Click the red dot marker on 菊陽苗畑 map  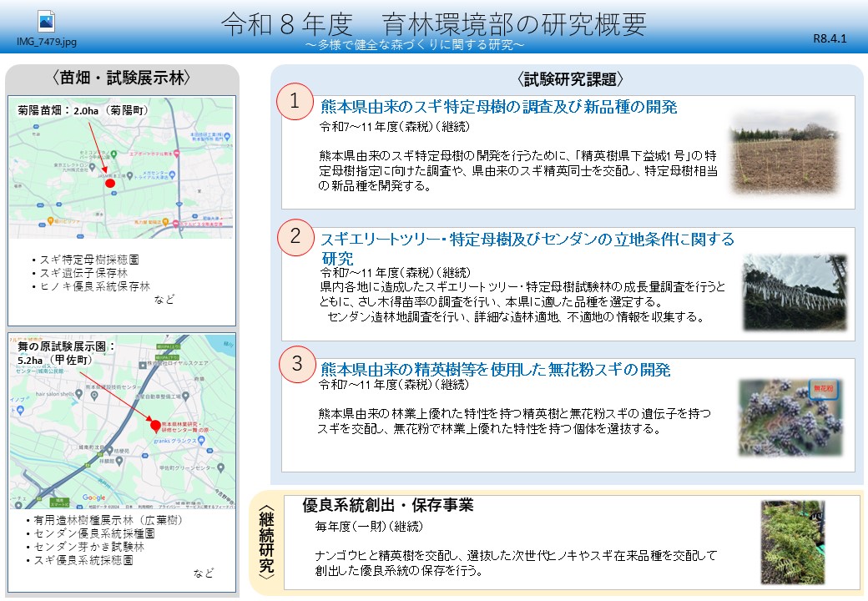(x=110, y=183)
